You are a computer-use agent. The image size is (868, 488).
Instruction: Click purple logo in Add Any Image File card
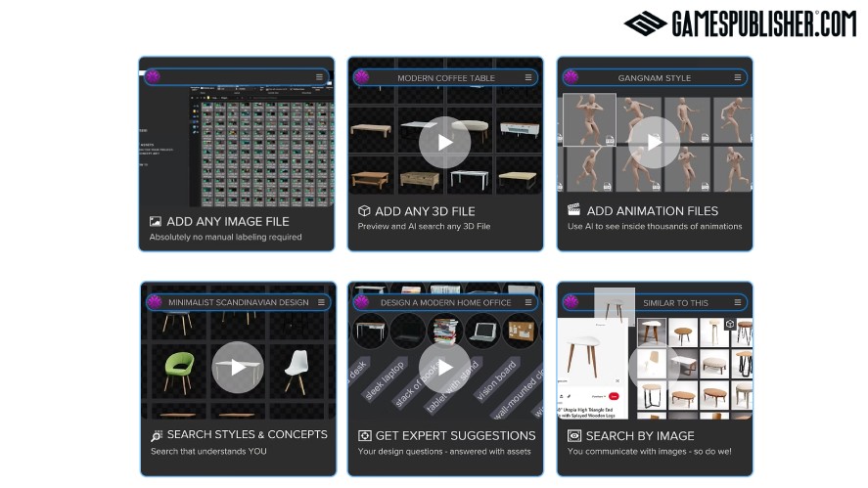[154, 76]
